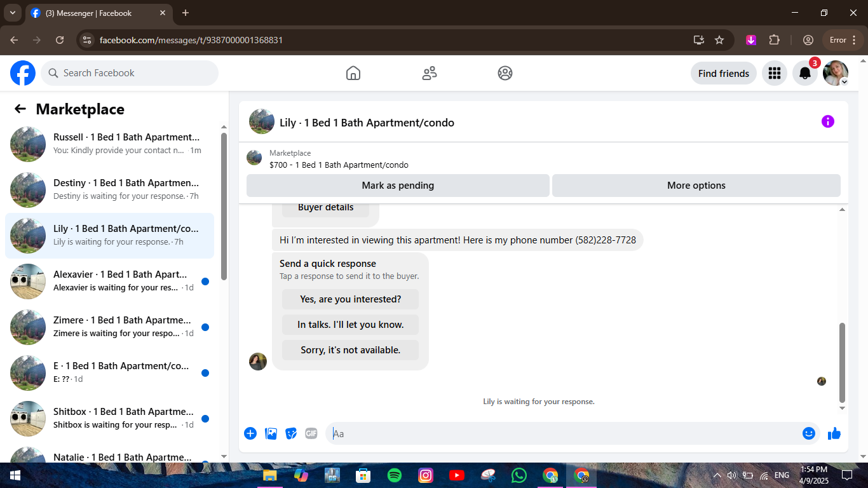Click the chat messages scrollbar thumb
Image resolution: width=868 pixels, height=488 pixels.
click(843, 362)
